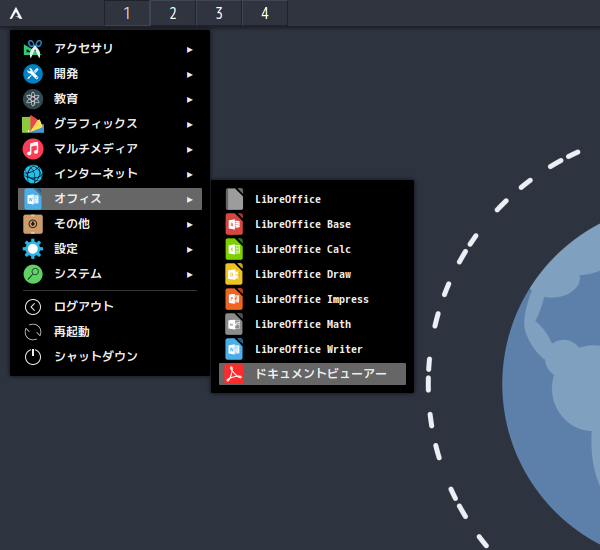The height and width of the screenshot is (550, 600).
Task: Click the システム magnifier icon
Action: (33, 274)
